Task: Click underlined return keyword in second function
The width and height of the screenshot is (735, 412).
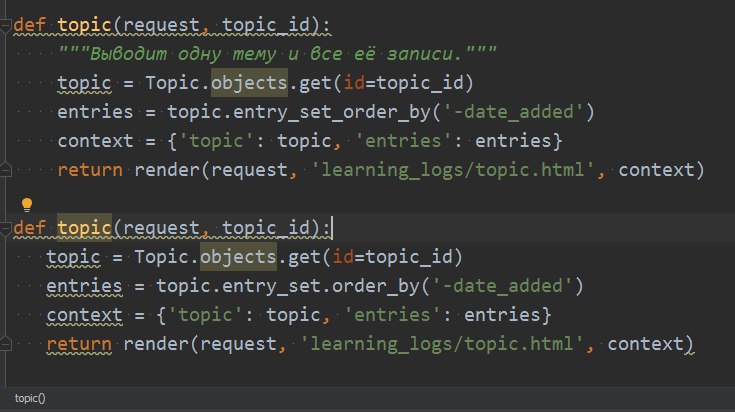Action: 79,344
